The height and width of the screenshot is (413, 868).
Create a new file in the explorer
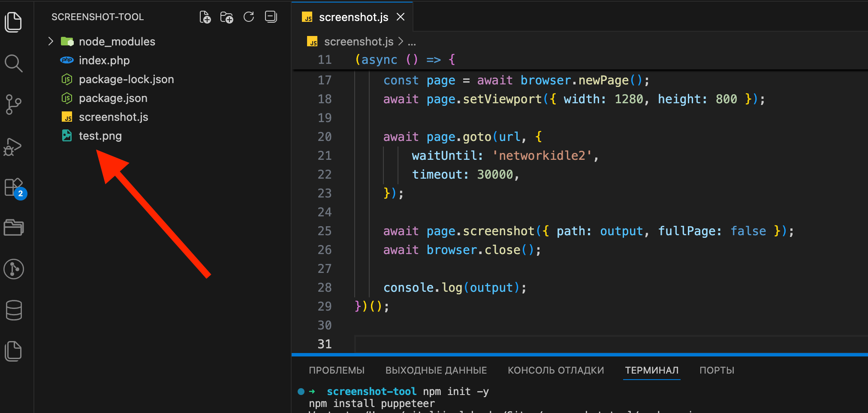[205, 17]
